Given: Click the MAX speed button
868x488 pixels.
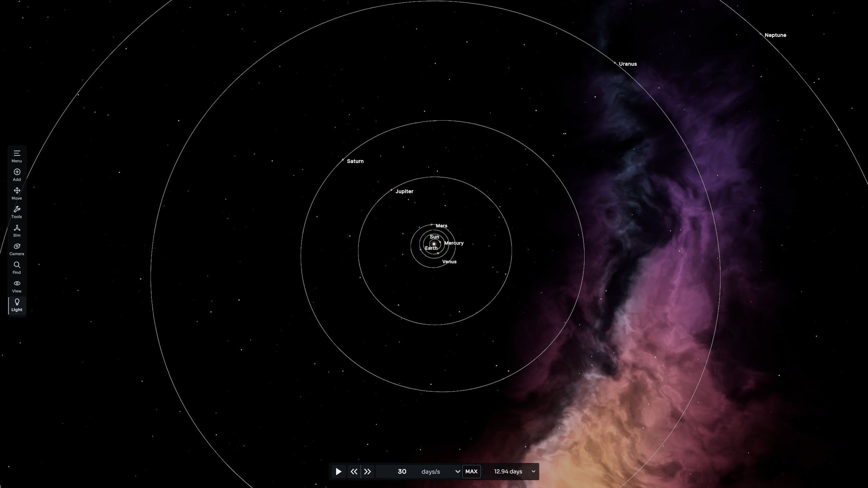Looking at the screenshot, I should coord(471,471).
